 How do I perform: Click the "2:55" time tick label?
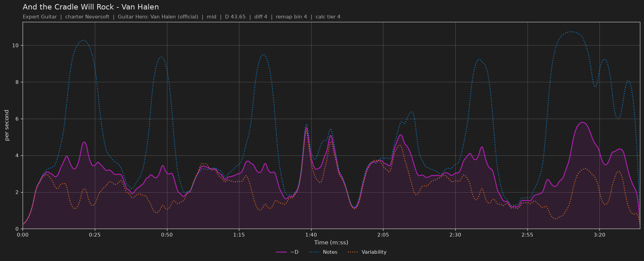point(527,235)
